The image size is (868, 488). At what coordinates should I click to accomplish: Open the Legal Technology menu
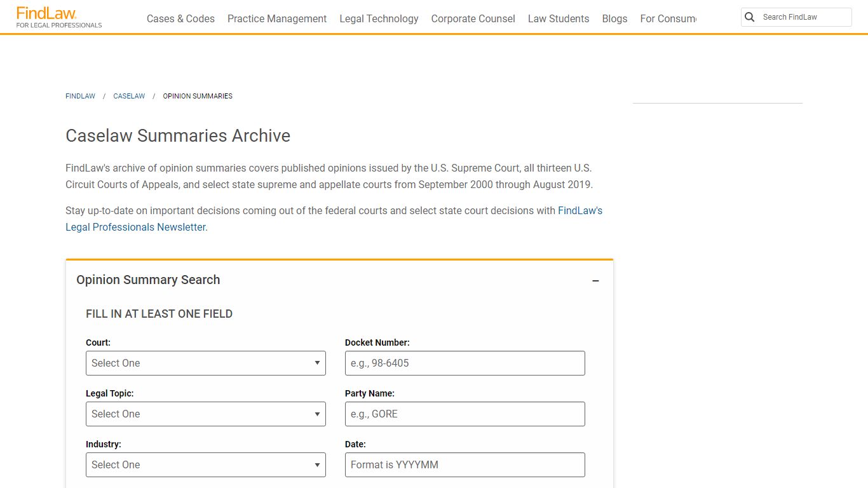coord(379,18)
